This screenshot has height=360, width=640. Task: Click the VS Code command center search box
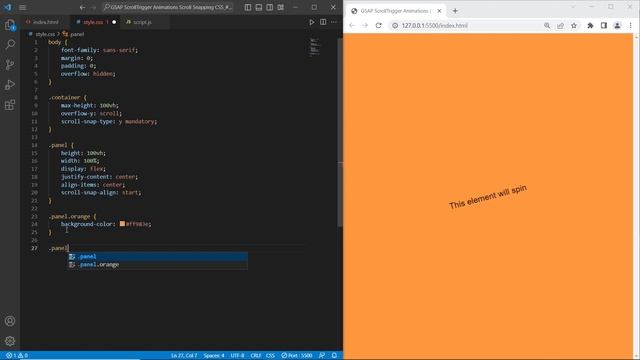[168, 7]
